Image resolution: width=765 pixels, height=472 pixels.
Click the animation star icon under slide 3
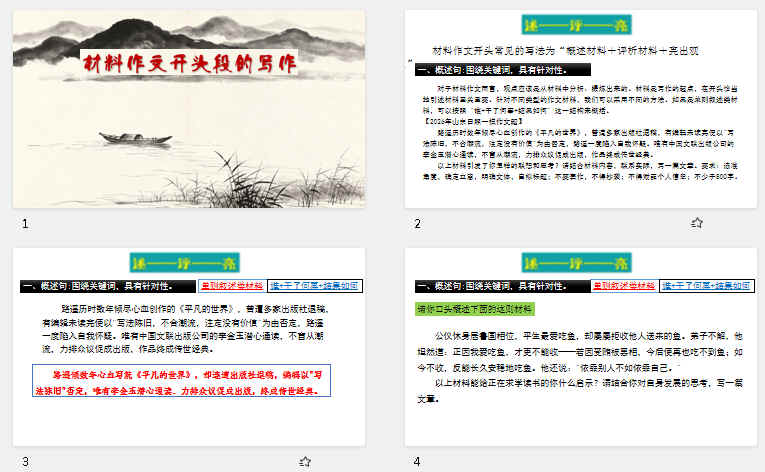[305, 461]
